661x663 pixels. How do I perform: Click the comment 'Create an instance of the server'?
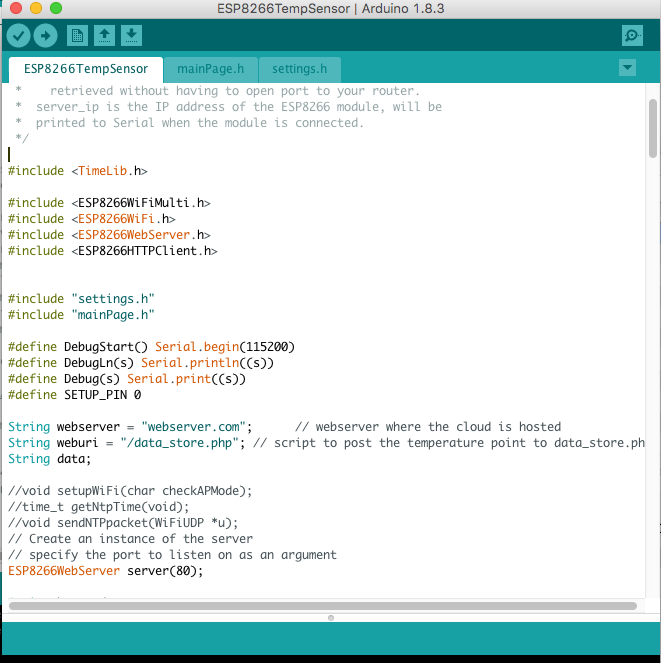(x=130, y=539)
